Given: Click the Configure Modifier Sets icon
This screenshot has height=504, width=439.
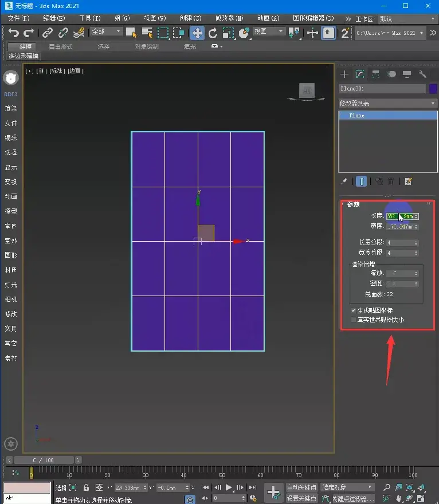Looking at the screenshot, I should (409, 182).
